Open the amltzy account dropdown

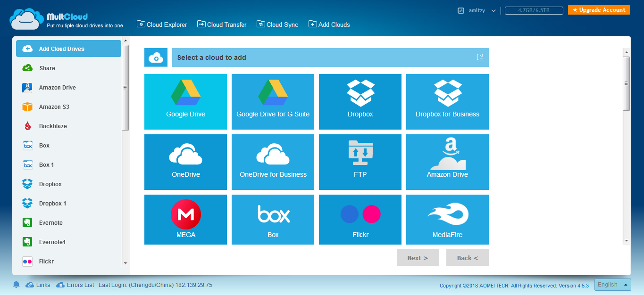(x=477, y=10)
